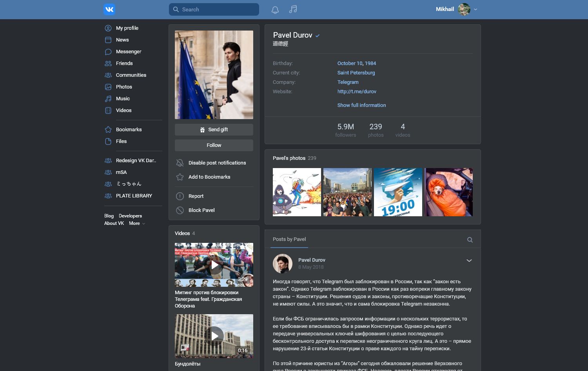Click Mikhail's avatar in the header
This screenshot has height=371, width=588.
[464, 9]
